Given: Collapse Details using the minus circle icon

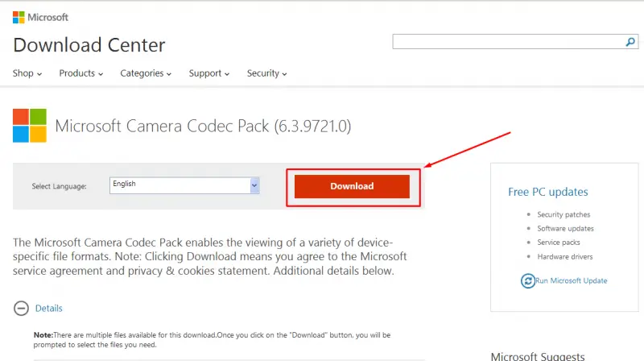Looking at the screenshot, I should pyautogui.click(x=22, y=308).
